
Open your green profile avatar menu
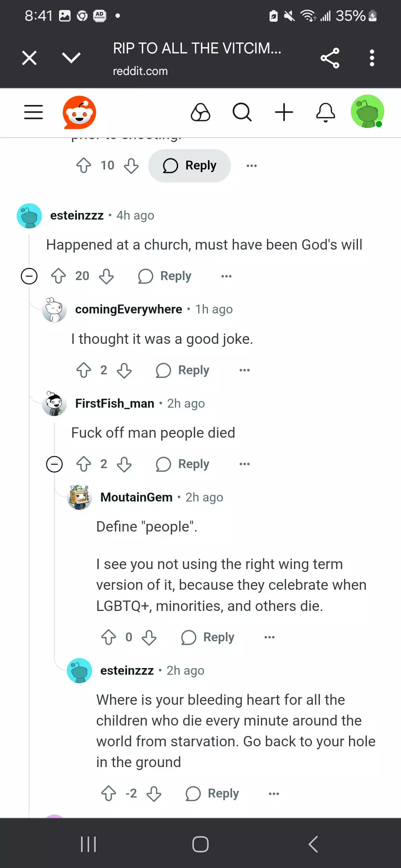367,112
